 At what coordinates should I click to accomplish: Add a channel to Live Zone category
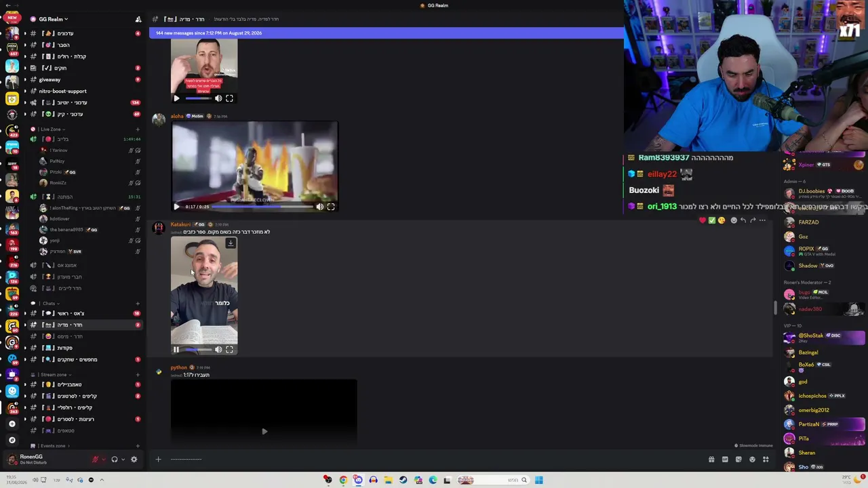[138, 129]
